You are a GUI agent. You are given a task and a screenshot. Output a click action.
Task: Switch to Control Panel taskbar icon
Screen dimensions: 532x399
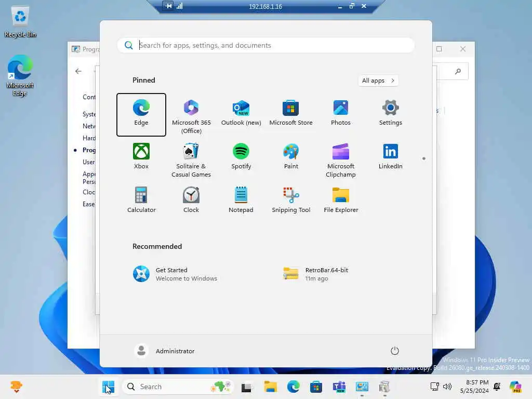[x=362, y=387]
